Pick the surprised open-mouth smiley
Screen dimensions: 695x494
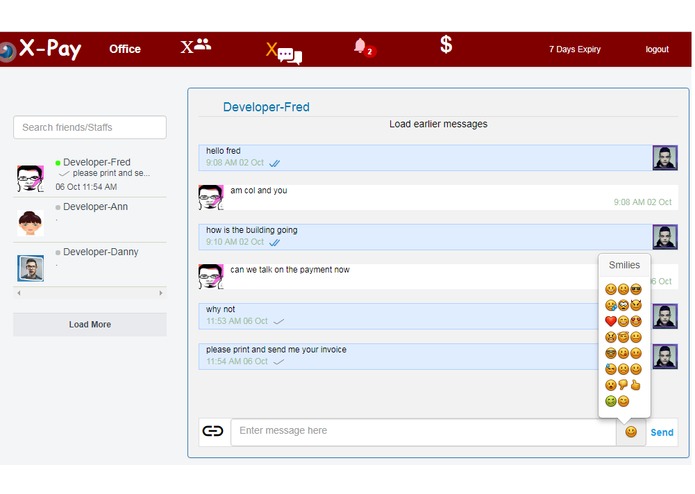click(611, 385)
